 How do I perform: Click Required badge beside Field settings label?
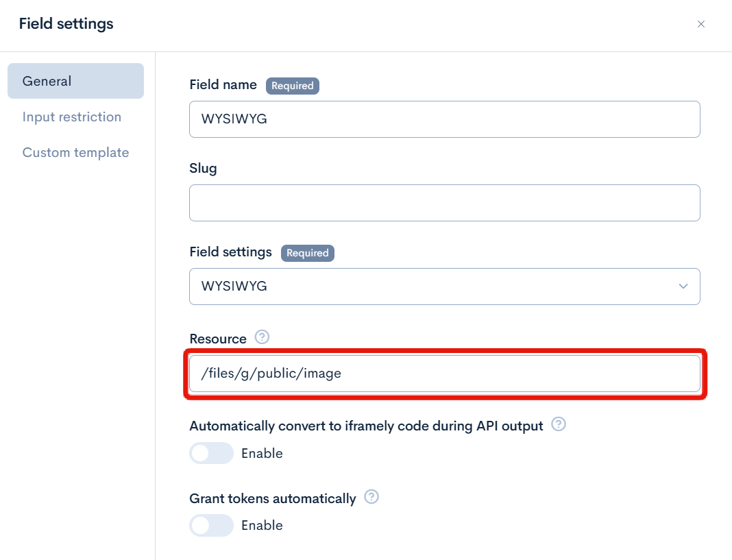click(x=307, y=253)
